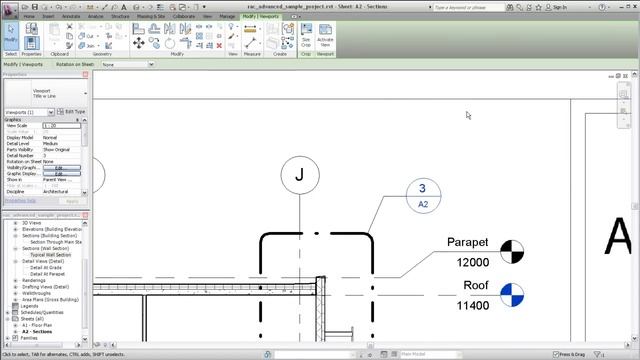
Task: Select the Trim/Extend to Corner tool
Action: (x=185, y=43)
